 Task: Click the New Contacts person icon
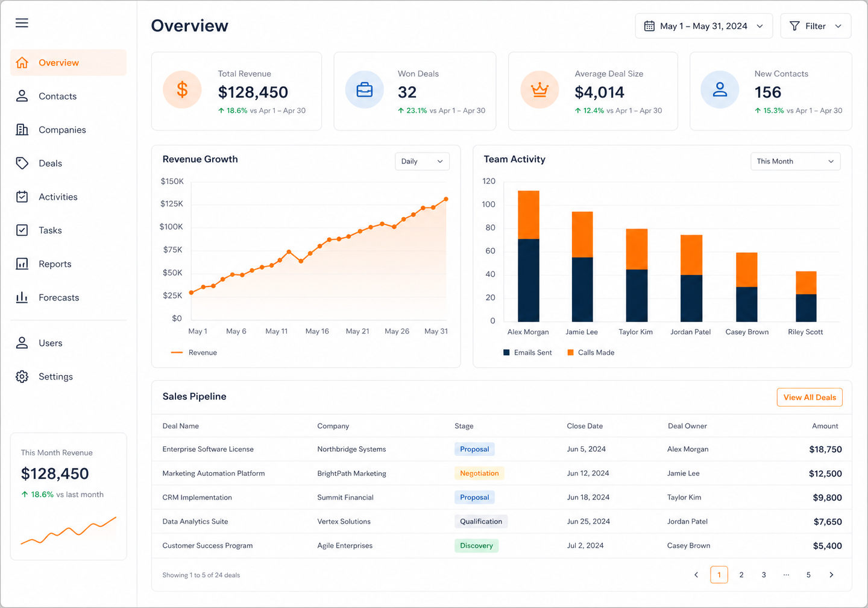tap(720, 90)
